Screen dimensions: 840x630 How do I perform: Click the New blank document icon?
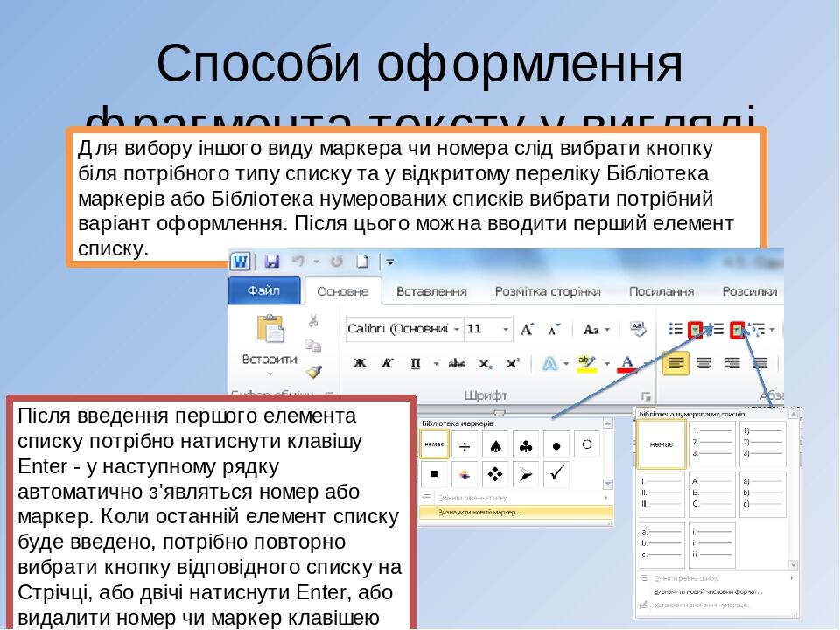[362, 262]
